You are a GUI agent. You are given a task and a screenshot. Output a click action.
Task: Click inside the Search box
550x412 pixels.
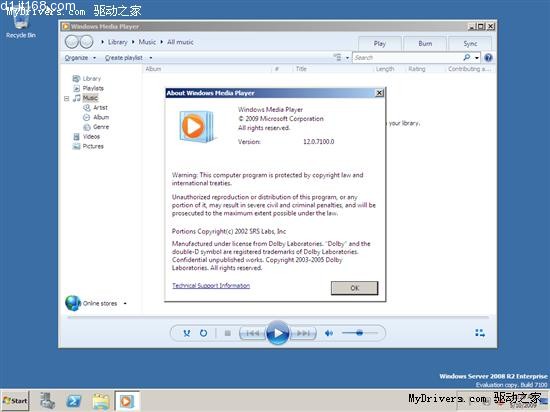click(407, 58)
